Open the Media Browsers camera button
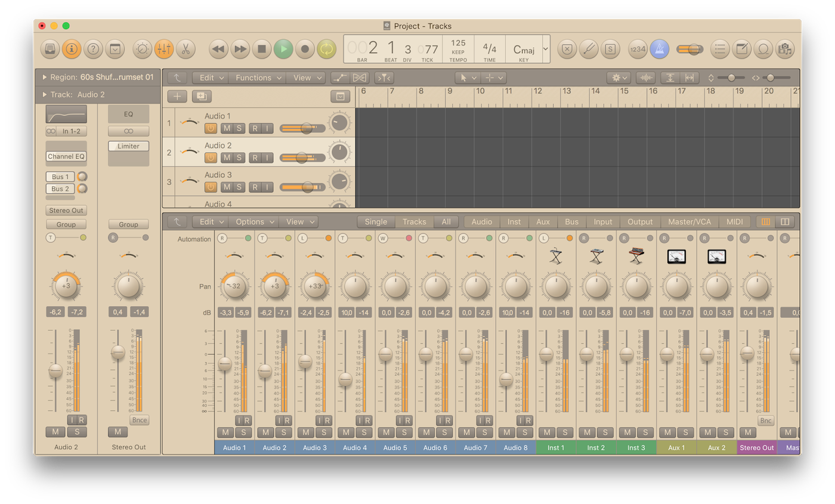This screenshot has height=504, width=835. pos(785,49)
